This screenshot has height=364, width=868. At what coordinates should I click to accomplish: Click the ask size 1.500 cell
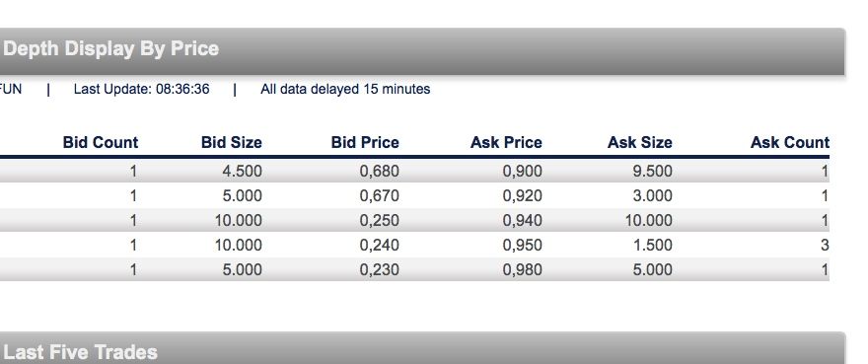pyautogui.click(x=652, y=245)
